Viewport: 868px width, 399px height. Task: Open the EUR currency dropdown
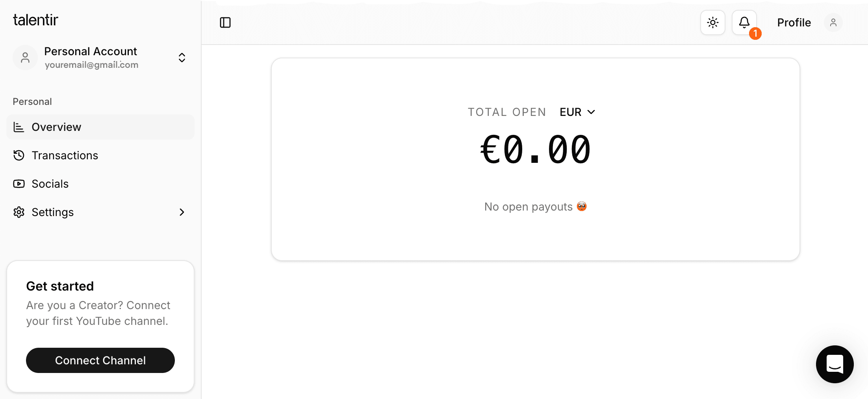coord(577,112)
